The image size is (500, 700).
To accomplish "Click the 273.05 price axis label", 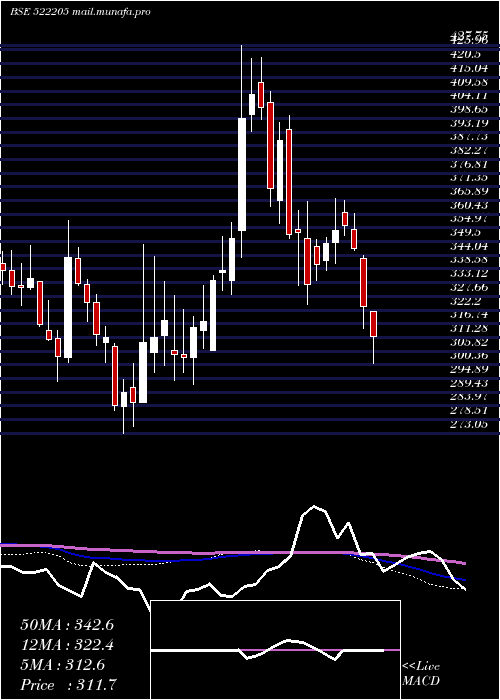I will (469, 425).
